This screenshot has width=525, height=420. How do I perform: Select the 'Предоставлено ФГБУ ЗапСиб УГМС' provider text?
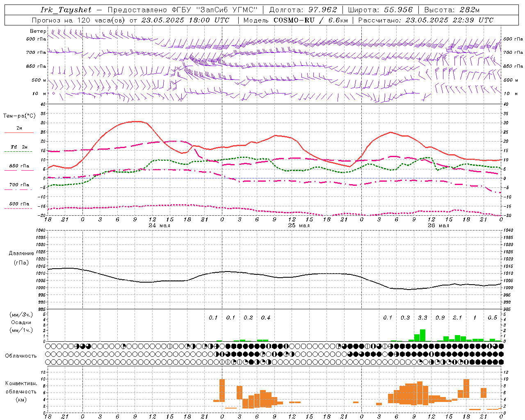click(x=183, y=10)
